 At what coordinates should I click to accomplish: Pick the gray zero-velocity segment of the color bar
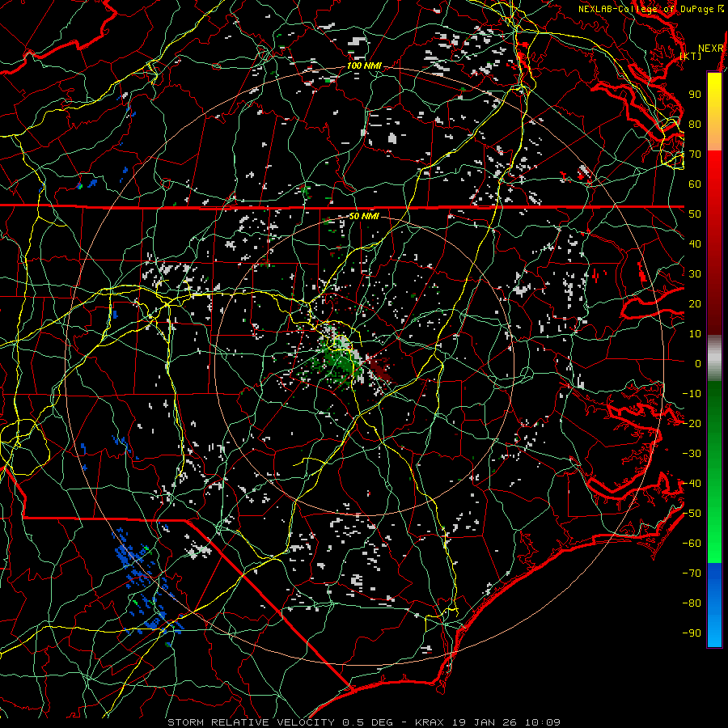click(714, 358)
